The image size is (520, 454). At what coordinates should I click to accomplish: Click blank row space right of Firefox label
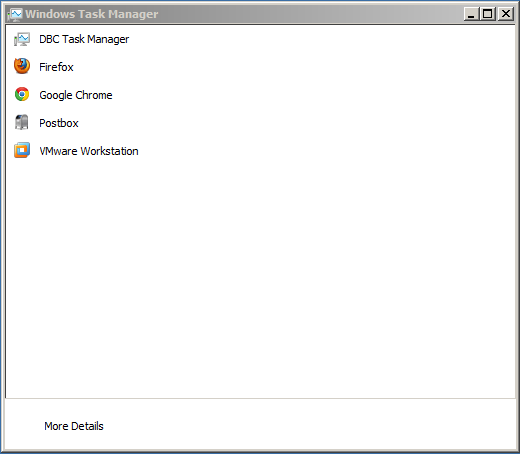coord(293,67)
